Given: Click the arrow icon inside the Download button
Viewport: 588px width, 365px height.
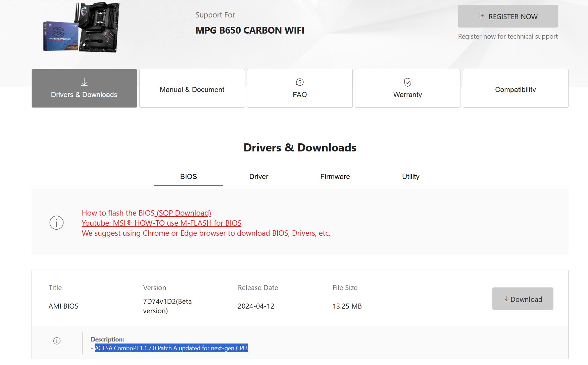Looking at the screenshot, I should point(506,299).
